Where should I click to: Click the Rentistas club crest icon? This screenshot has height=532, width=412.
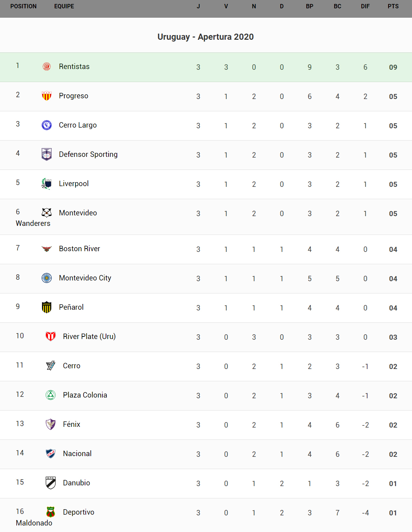click(47, 66)
